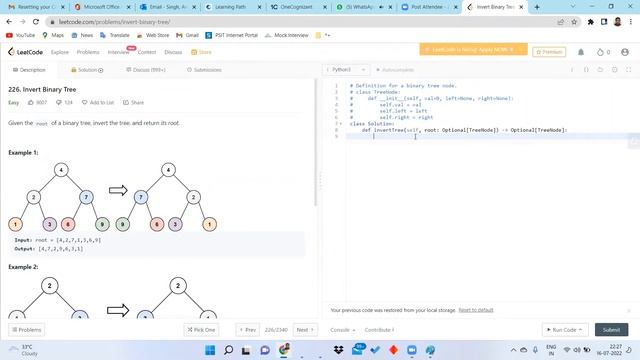Go to the Prev problem
The image size is (640, 360).
(247, 330)
